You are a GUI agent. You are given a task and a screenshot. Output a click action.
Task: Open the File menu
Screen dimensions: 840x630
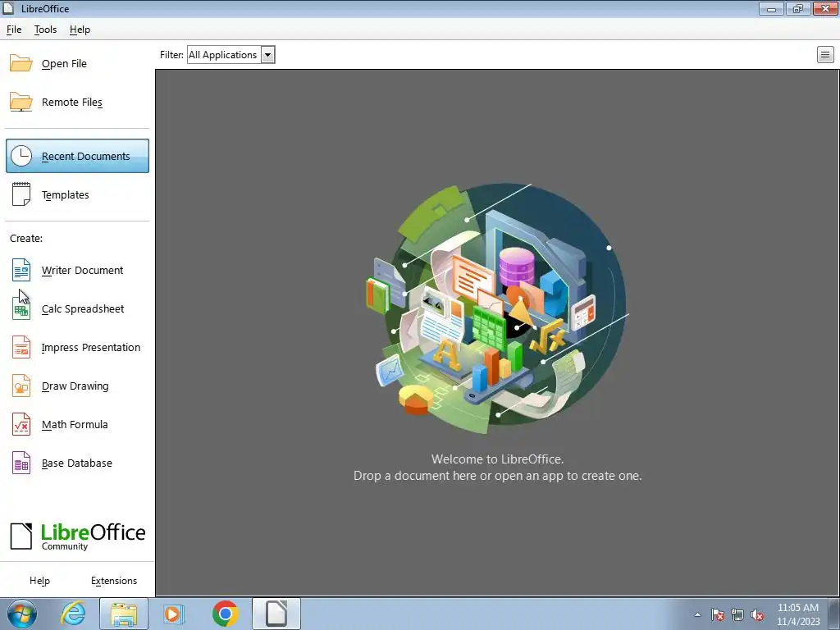tap(14, 30)
